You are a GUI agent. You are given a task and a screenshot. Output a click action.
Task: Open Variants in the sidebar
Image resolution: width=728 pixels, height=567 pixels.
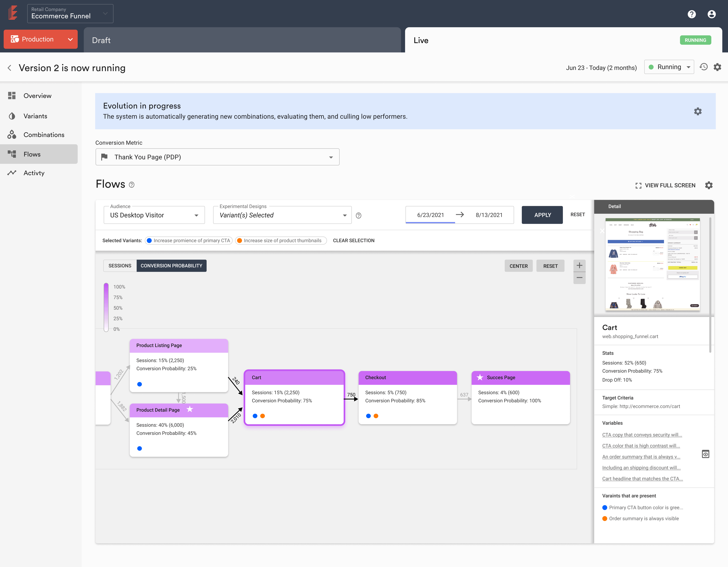coord(39,116)
